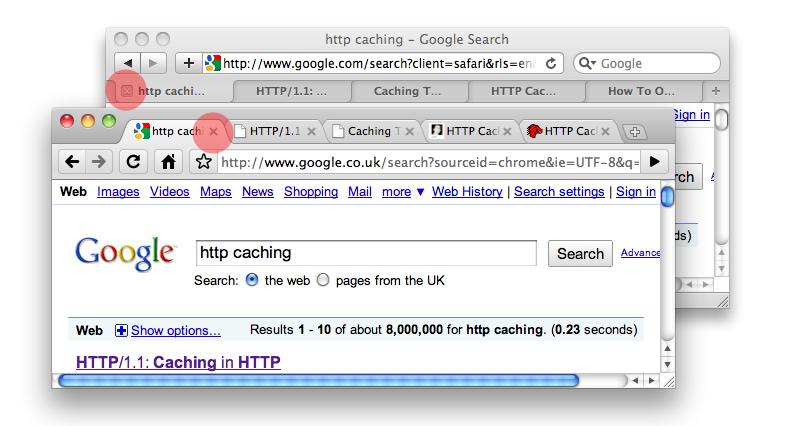The height and width of the screenshot is (426, 789).
Task: Click Chrome scrollbar up arrow
Action: pyautogui.click(x=667, y=348)
